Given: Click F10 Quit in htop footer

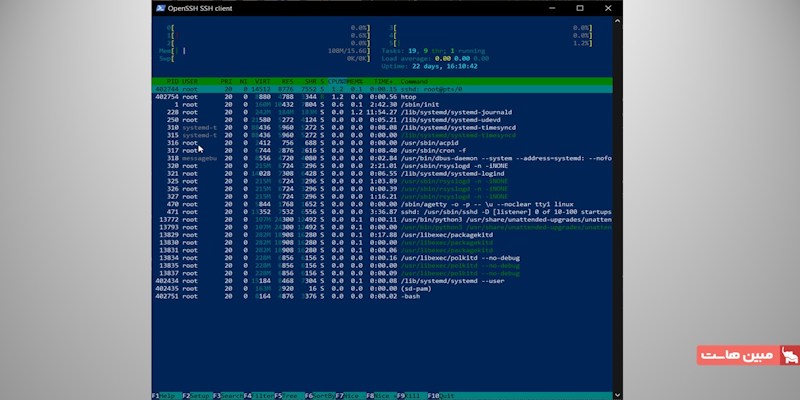Looking at the screenshot, I should 440,395.
